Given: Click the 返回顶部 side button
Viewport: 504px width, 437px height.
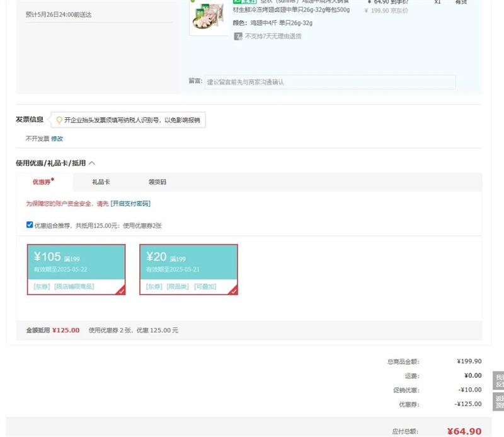Looking at the screenshot, I should pos(498,402).
